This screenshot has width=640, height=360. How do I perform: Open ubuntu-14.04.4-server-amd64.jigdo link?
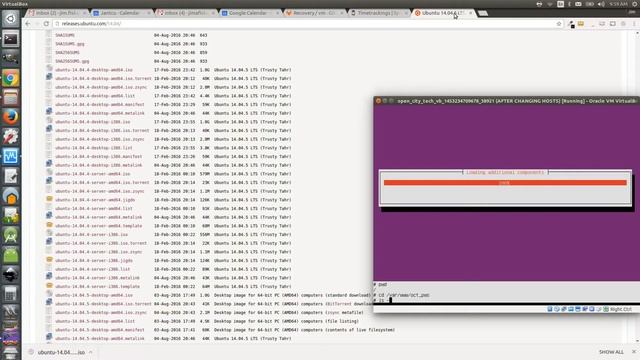click(x=95, y=200)
